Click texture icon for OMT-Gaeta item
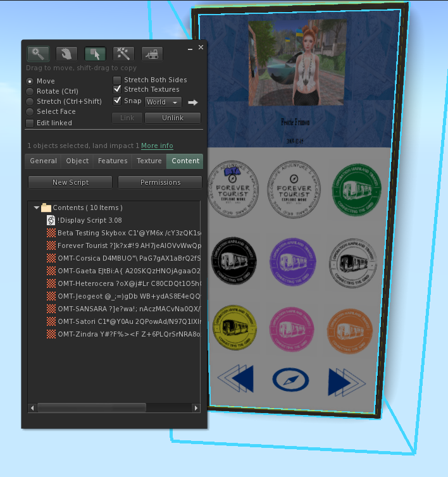This screenshot has height=477, width=448. [51, 271]
